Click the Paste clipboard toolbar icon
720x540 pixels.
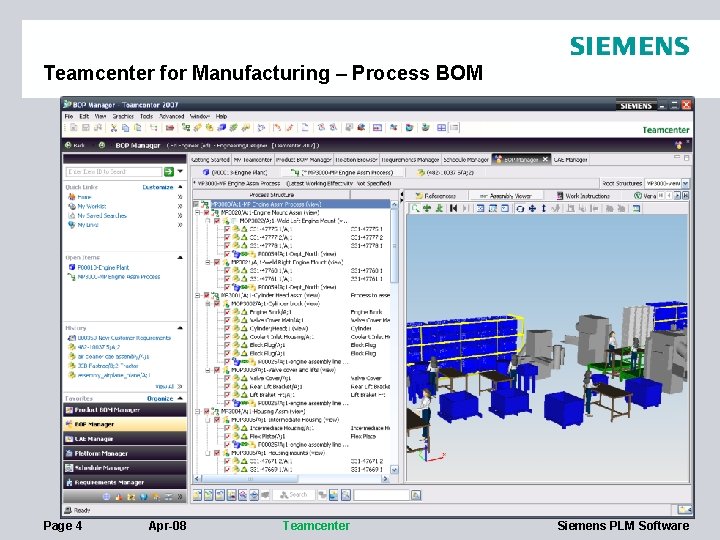click(137, 128)
